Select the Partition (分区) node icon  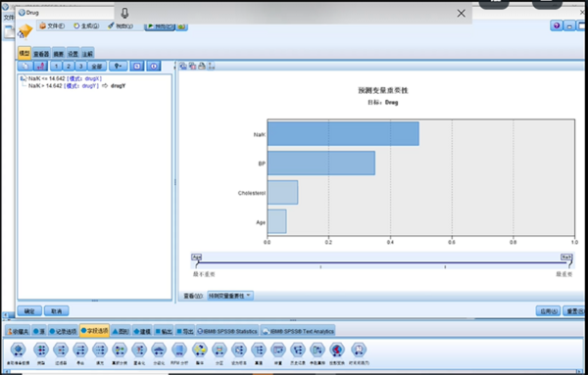tap(219, 350)
